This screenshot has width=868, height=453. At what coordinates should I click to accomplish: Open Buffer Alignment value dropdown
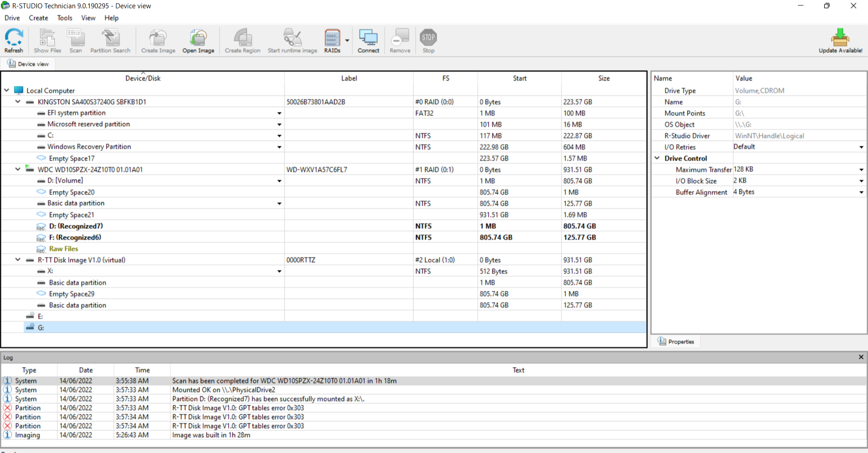click(861, 192)
